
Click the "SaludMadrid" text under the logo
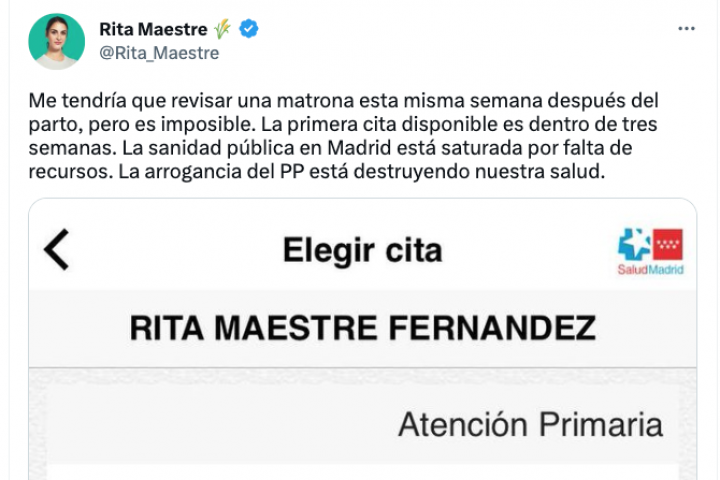click(x=650, y=271)
